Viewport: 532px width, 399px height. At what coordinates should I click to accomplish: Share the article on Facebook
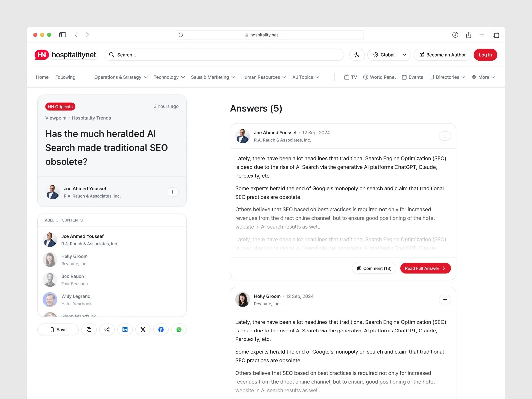tap(161, 330)
